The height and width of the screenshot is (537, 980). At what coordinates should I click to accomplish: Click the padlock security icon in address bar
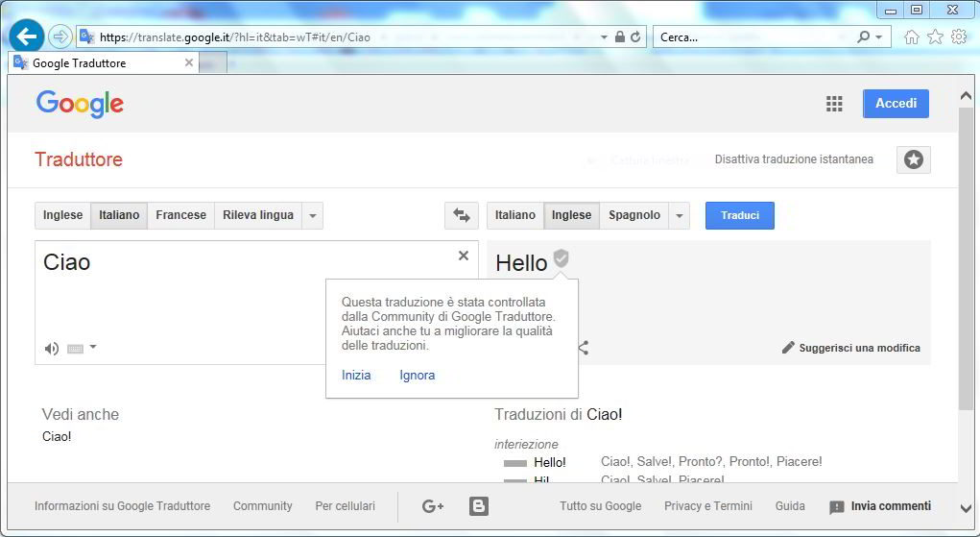click(620, 37)
